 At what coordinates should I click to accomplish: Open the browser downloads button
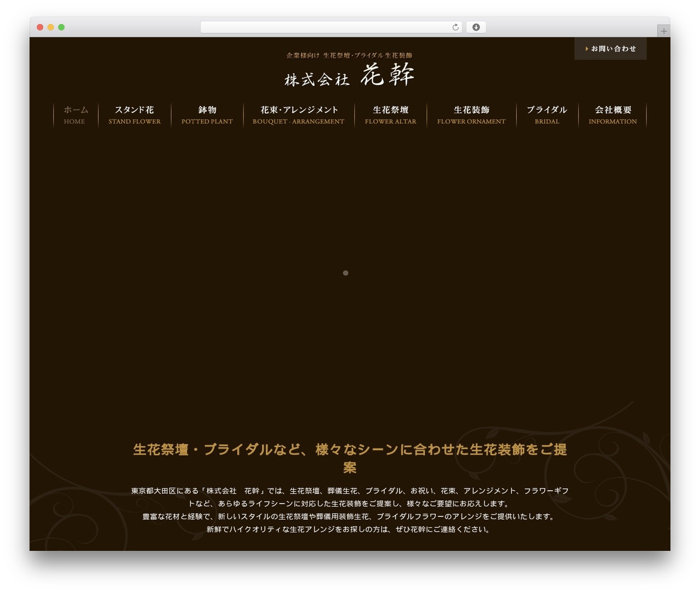476,27
